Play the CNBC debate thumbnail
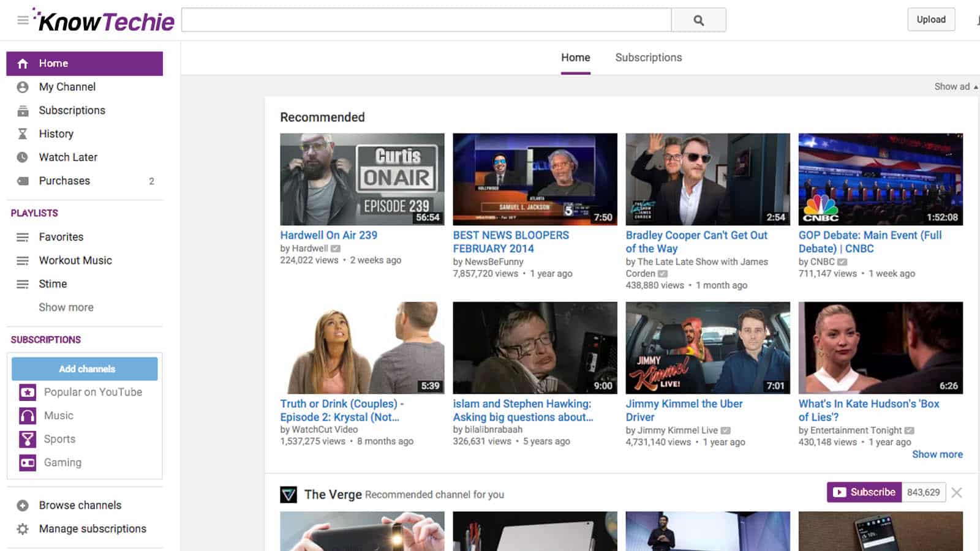 point(880,179)
